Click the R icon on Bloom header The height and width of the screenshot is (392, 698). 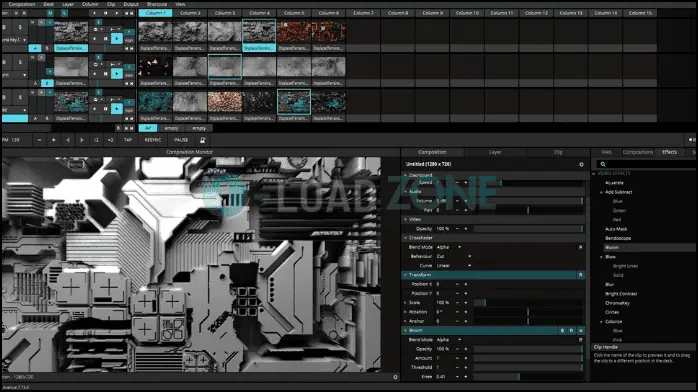572,331
